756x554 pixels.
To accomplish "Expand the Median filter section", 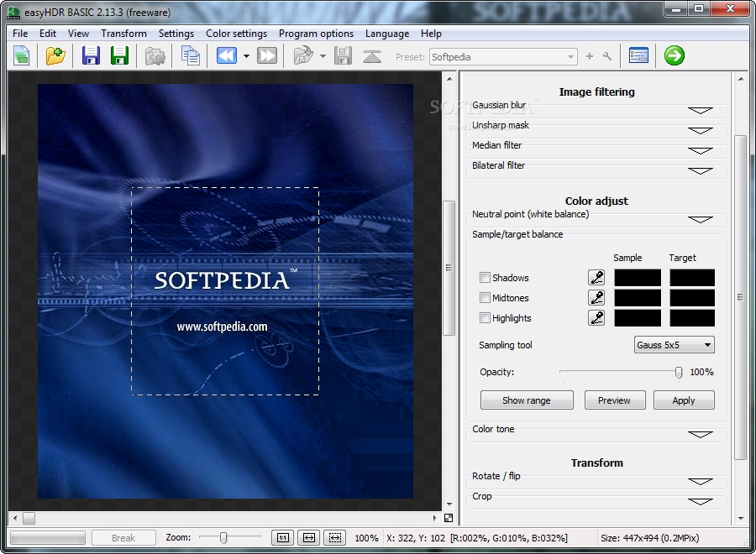I will click(x=701, y=151).
